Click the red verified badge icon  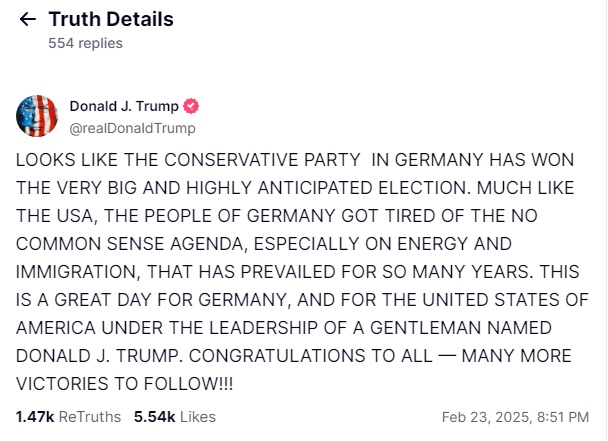(191, 107)
